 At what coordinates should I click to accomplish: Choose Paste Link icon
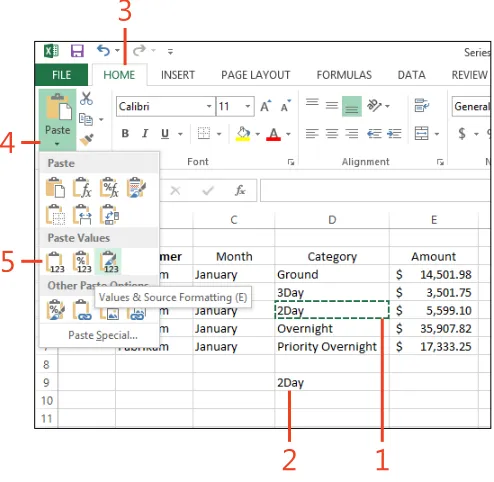coord(82,310)
